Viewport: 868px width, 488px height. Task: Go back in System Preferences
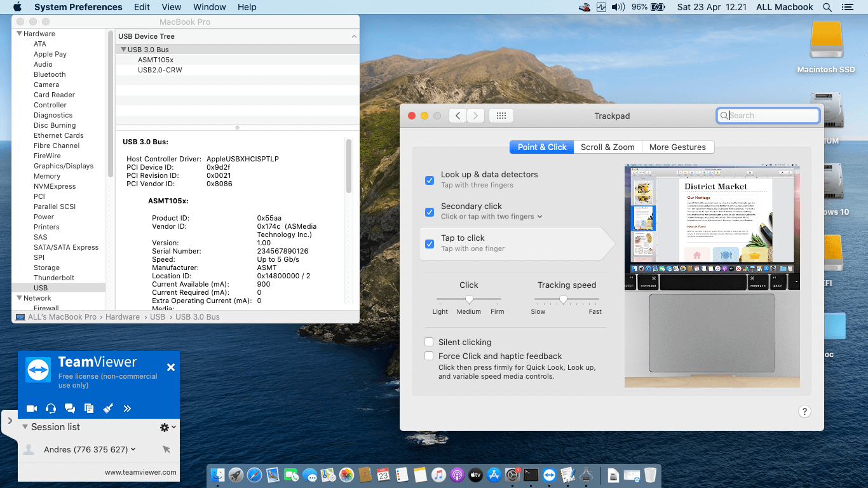[x=458, y=116]
